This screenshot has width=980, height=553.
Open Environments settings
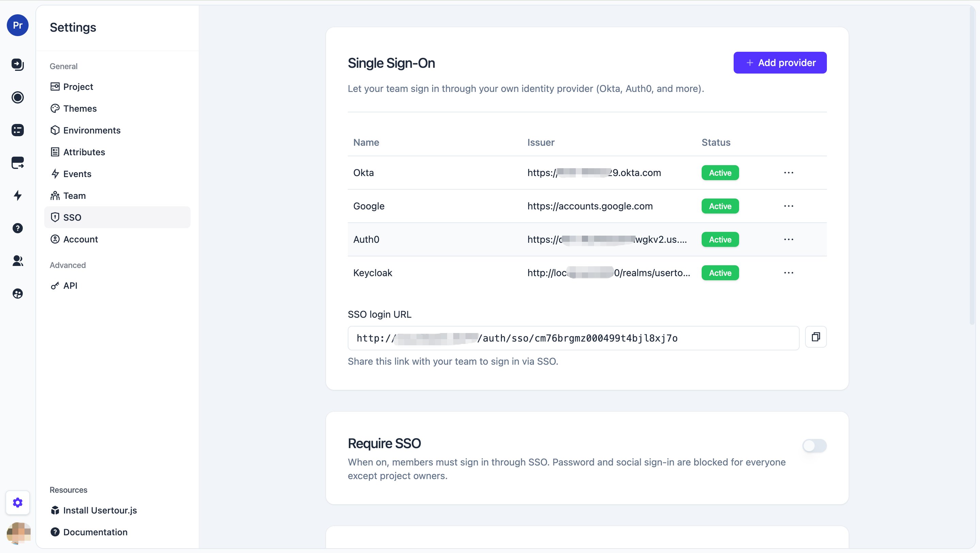click(117, 130)
